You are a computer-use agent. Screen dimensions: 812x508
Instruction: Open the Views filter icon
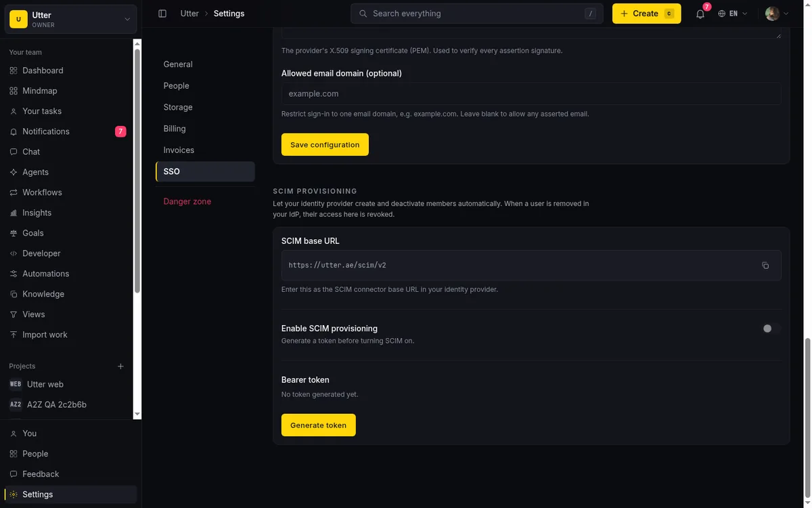[14, 314]
